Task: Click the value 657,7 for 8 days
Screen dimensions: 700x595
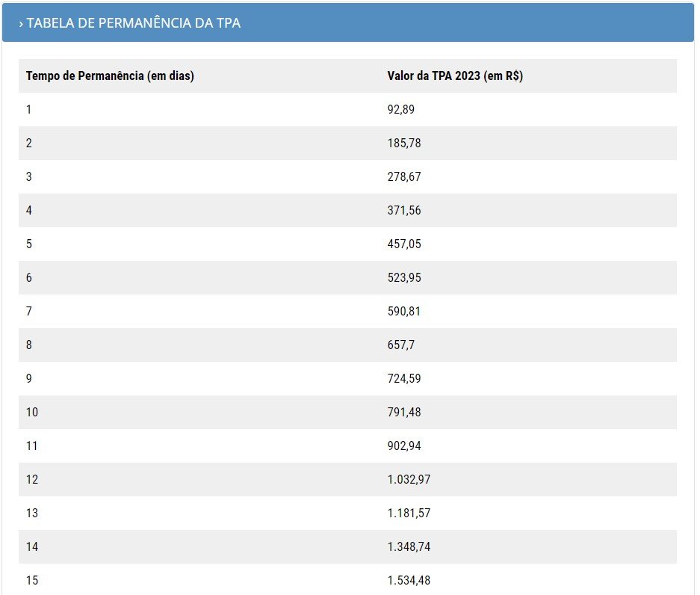Action: 400,345
